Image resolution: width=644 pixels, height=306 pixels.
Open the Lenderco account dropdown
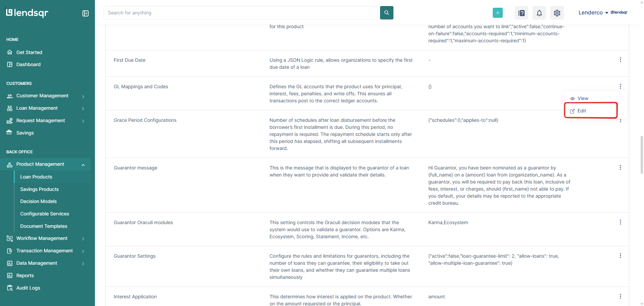click(x=593, y=13)
